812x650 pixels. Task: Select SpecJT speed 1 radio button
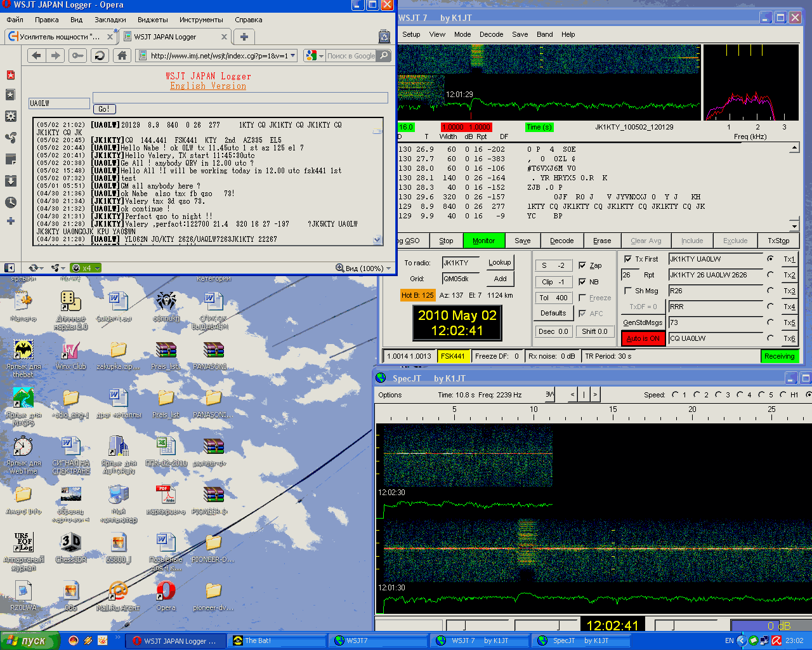[675, 395]
